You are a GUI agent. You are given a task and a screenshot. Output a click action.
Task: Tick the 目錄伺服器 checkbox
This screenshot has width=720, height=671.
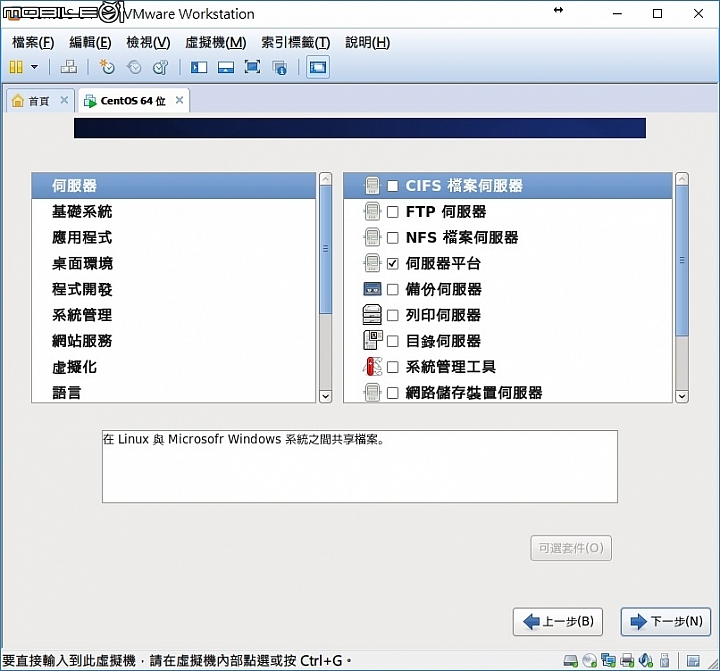(393, 341)
